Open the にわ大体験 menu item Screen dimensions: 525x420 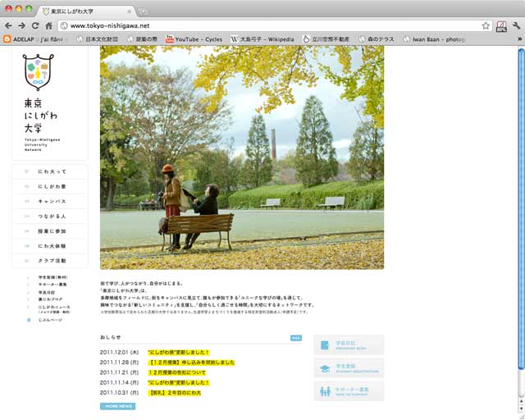[50, 246]
